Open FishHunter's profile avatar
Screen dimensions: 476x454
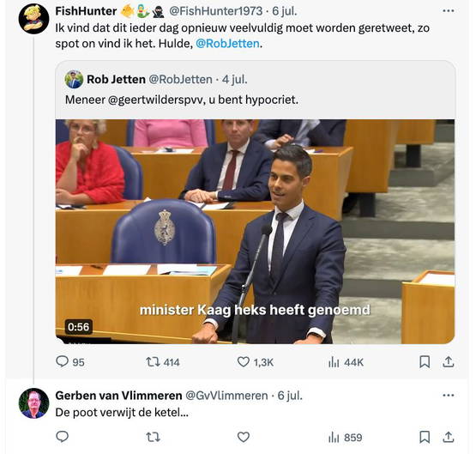[x=33, y=19]
